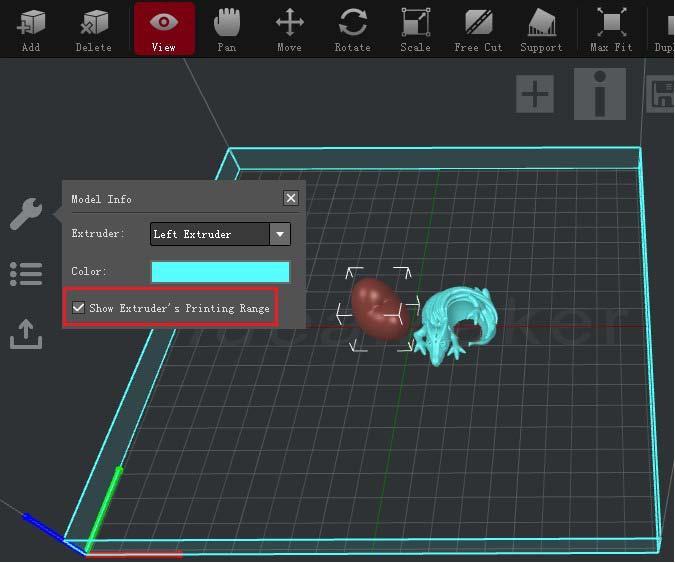This screenshot has width=675, height=563.
Task: Click the plus icon in the viewport
Action: click(535, 94)
